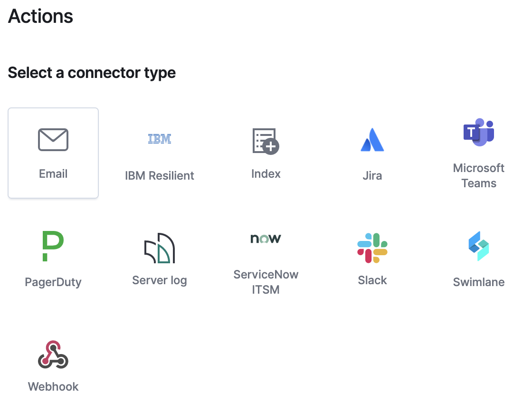Click the 'Select a connector type' heading
This screenshot has width=532, height=403.
92,73
